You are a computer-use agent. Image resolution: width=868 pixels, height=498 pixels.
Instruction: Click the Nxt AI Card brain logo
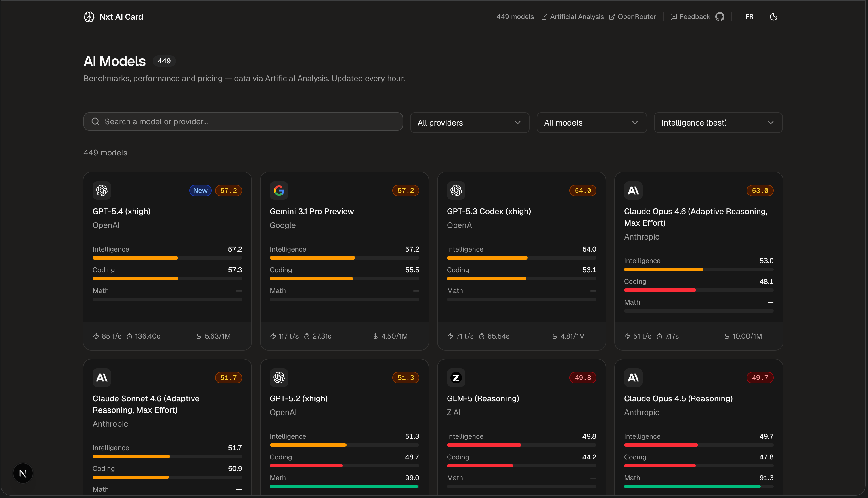(x=89, y=16)
